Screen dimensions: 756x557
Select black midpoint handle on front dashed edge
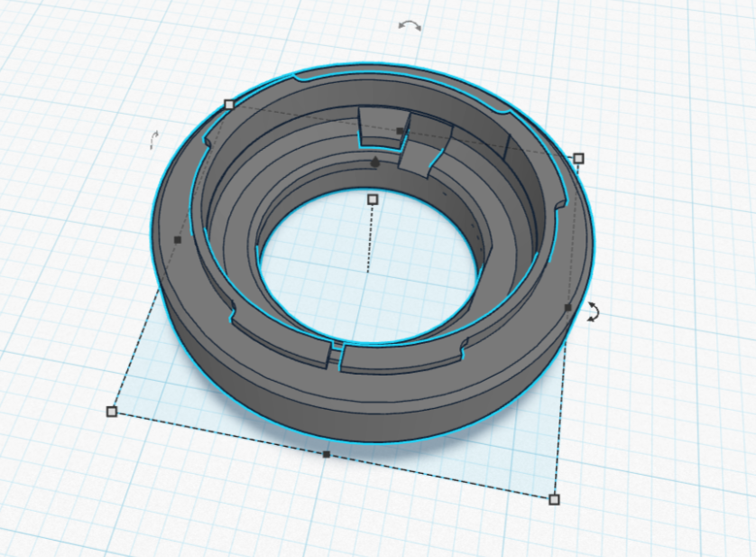tap(327, 455)
